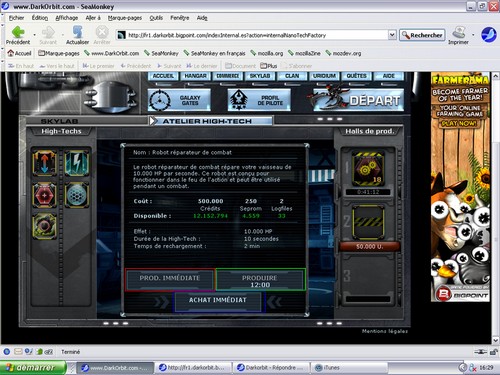Click the PROD. IMMÉDIATE button
The width and height of the screenshot is (500, 375).
170,279
